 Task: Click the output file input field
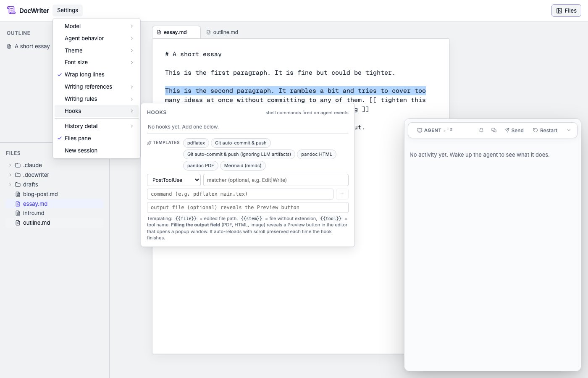[x=248, y=207]
